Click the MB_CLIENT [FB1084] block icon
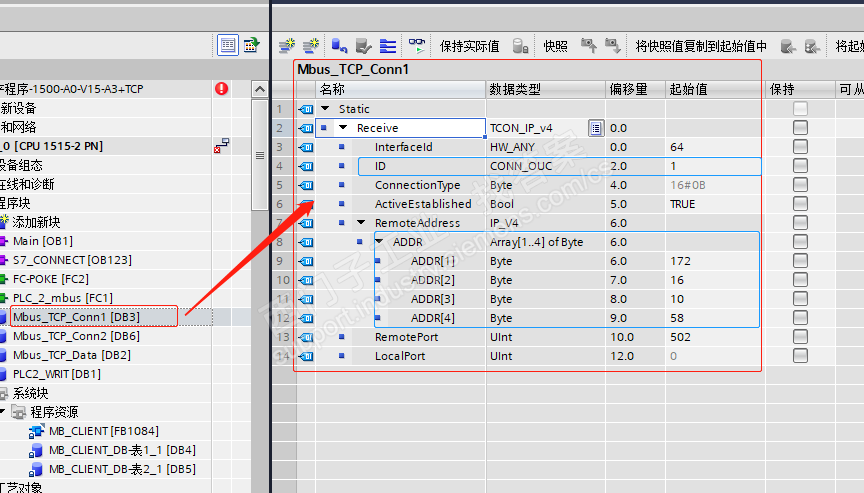Screen dimensions: 864x493 (36, 431)
